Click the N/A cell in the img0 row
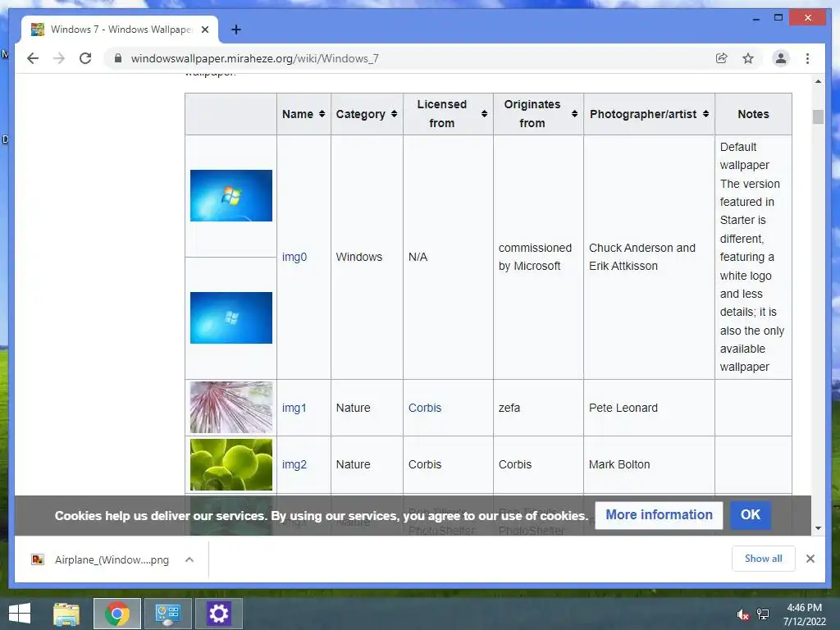Image resolution: width=840 pixels, height=630 pixels. coord(449,257)
